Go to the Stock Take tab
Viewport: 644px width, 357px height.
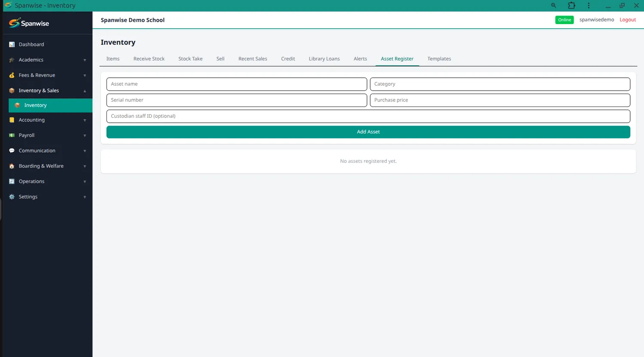click(191, 59)
